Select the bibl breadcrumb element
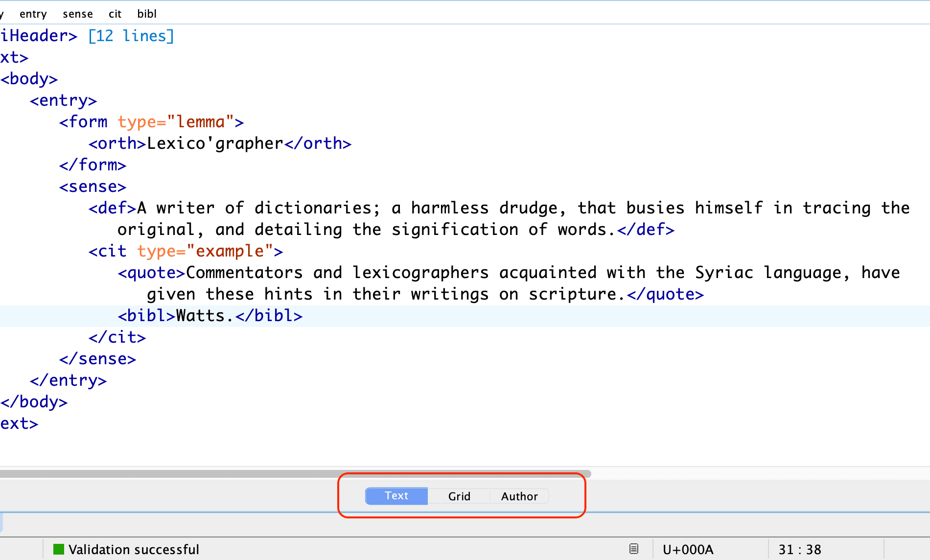Image resolution: width=930 pixels, height=560 pixels. tap(147, 14)
